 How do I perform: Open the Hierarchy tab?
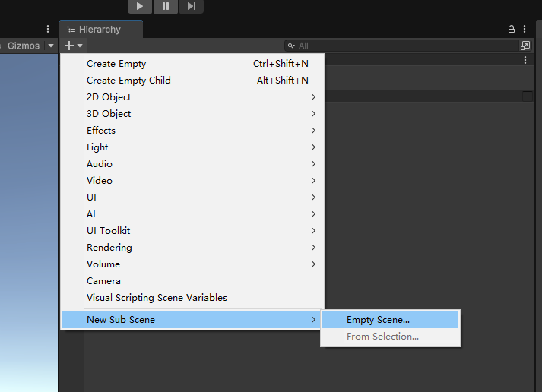pos(101,30)
